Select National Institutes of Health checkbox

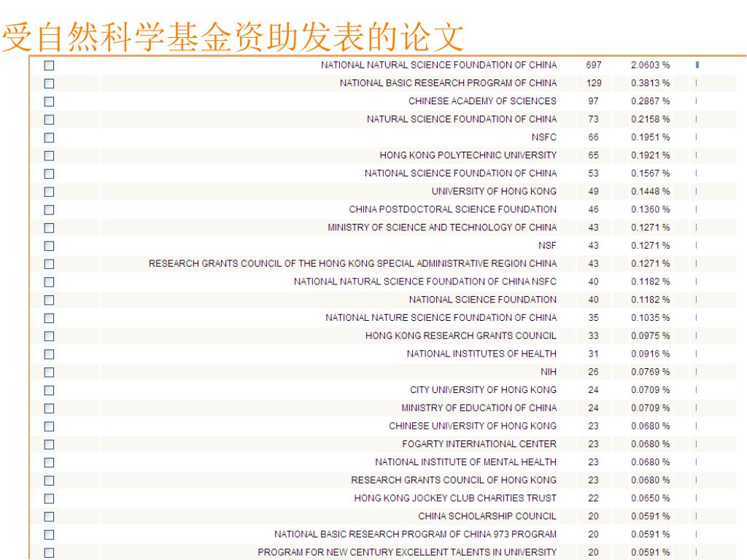pyautogui.click(x=49, y=354)
